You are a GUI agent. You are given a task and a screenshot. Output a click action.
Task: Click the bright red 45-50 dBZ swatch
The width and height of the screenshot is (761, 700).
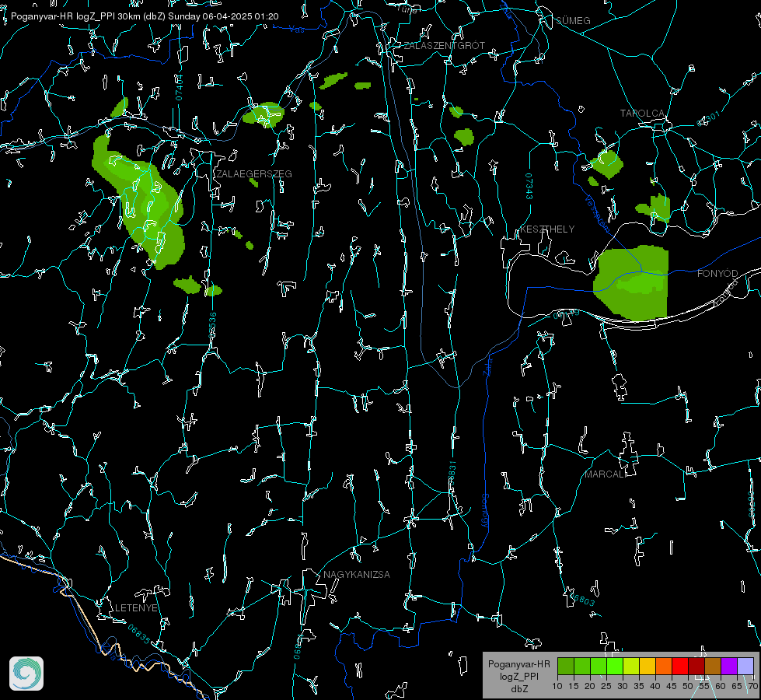point(680,666)
